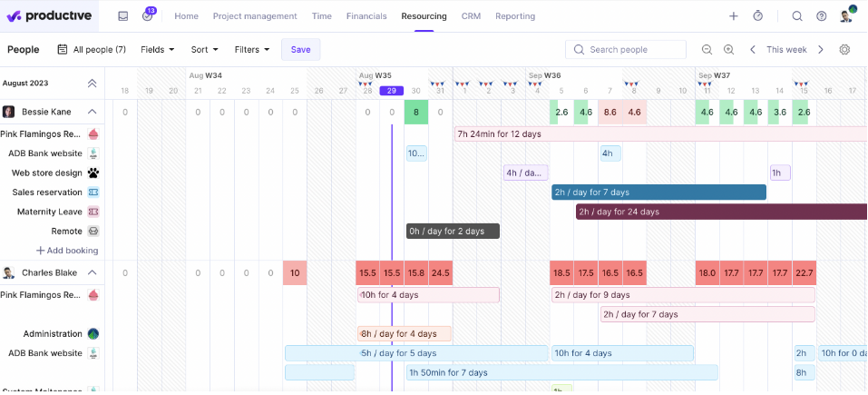Open the Sort dropdown
Viewport: 868px width, 395px height.
tap(205, 50)
